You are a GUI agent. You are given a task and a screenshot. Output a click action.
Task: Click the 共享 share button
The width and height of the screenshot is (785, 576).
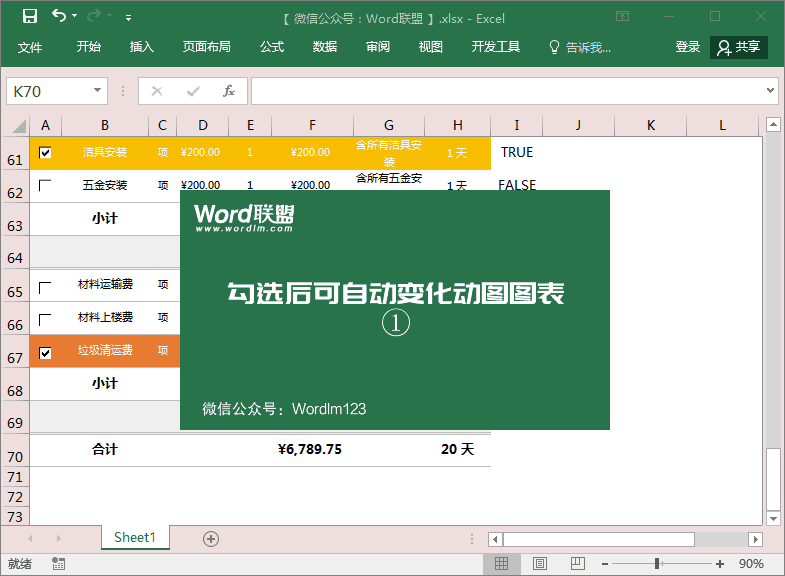tap(739, 48)
